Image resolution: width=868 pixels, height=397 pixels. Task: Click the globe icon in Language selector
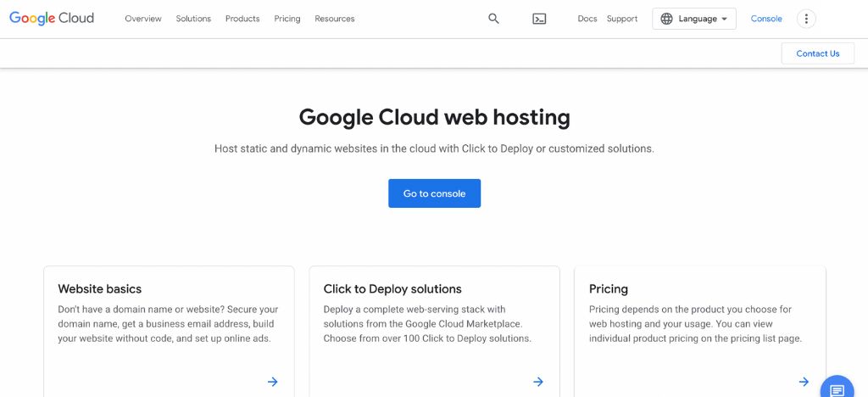(667, 19)
